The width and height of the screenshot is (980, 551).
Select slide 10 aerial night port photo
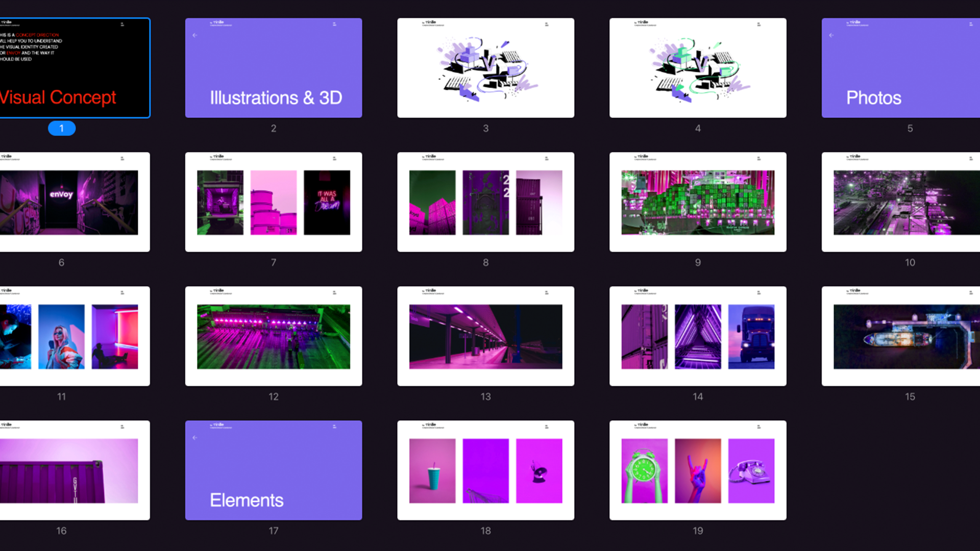(901, 202)
